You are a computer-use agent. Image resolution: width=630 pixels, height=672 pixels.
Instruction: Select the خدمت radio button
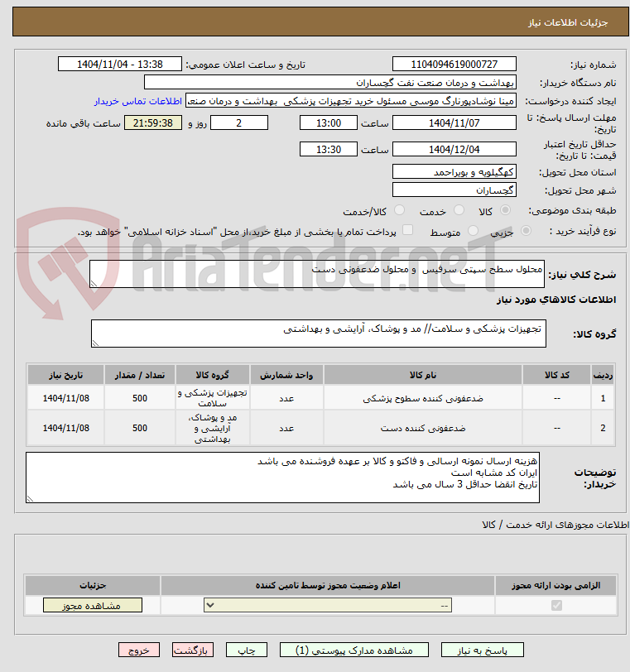[x=459, y=210]
